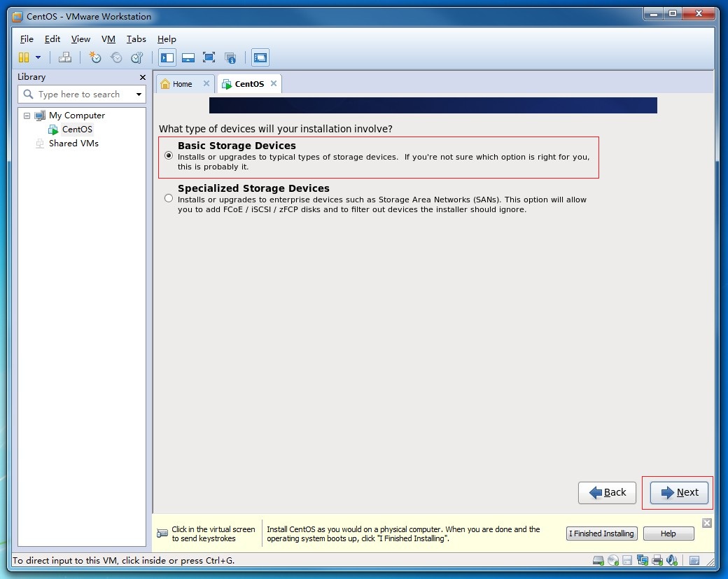The image size is (728, 579).
Task: Open the snapshot manager wrench-clock icon
Action: (137, 57)
